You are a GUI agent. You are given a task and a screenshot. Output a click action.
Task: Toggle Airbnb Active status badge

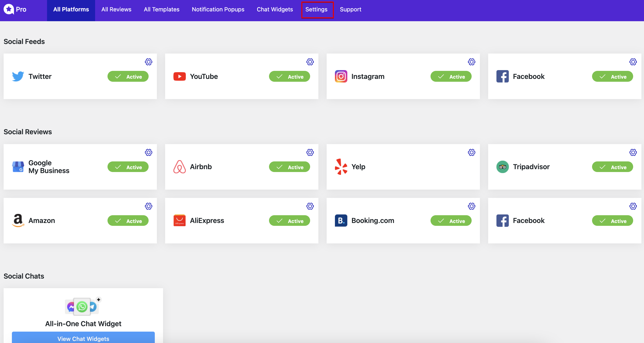[289, 167]
